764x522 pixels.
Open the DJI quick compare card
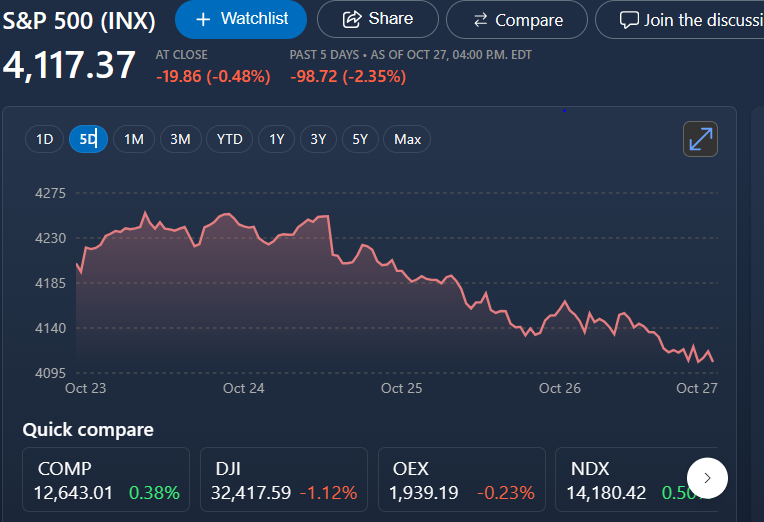click(x=284, y=480)
